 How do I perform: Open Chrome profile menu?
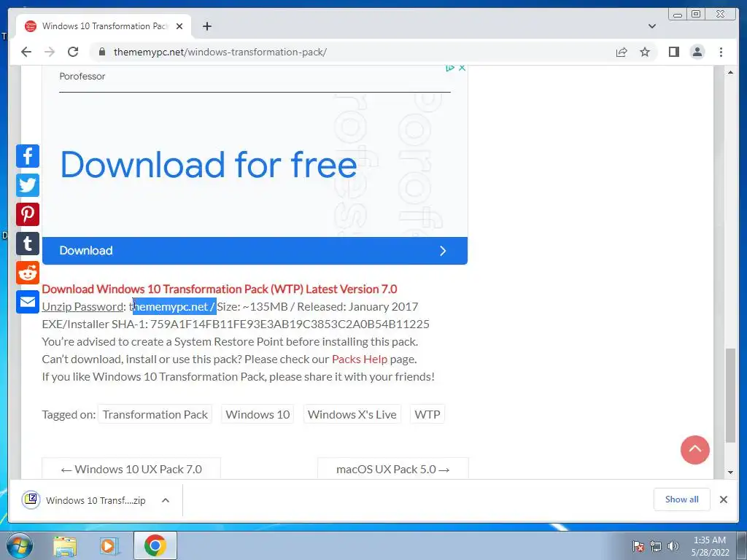[697, 52]
